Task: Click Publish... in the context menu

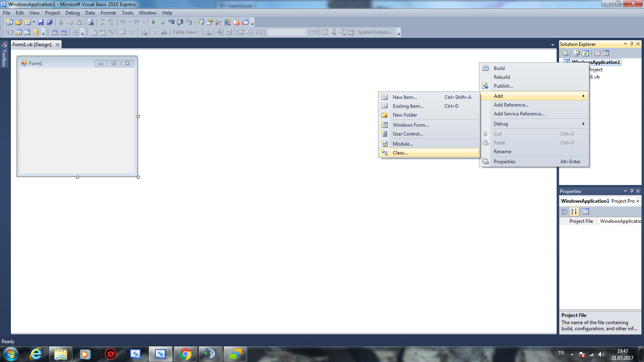Action: (x=535, y=86)
